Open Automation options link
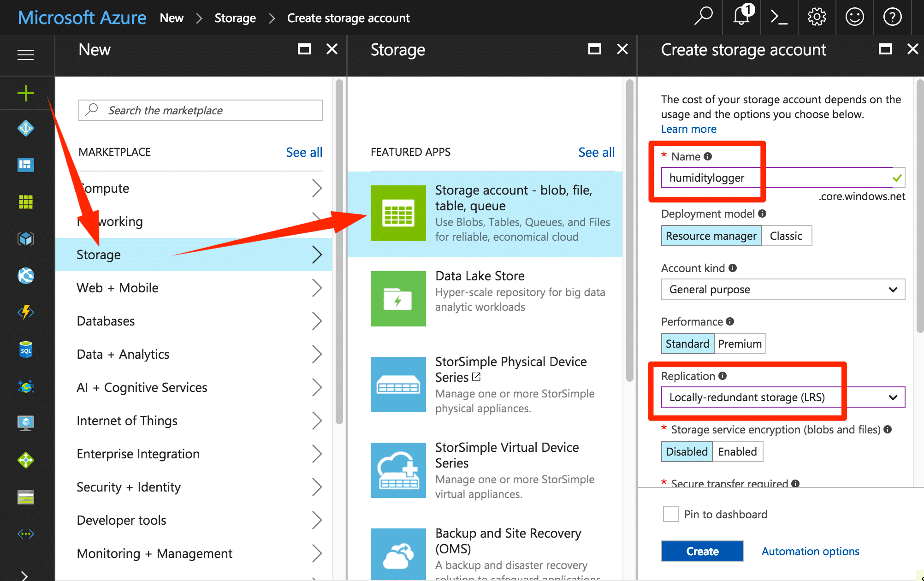The width and height of the screenshot is (924, 581). [x=810, y=551]
